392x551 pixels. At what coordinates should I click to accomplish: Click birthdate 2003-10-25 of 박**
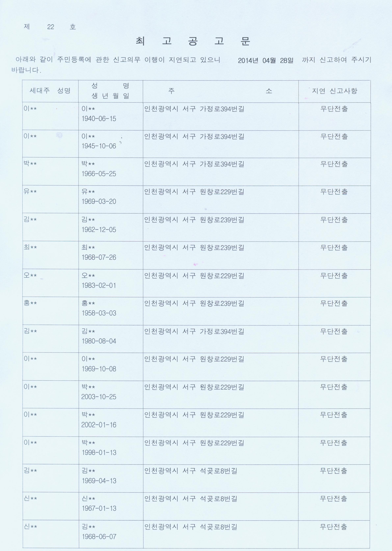tap(99, 397)
